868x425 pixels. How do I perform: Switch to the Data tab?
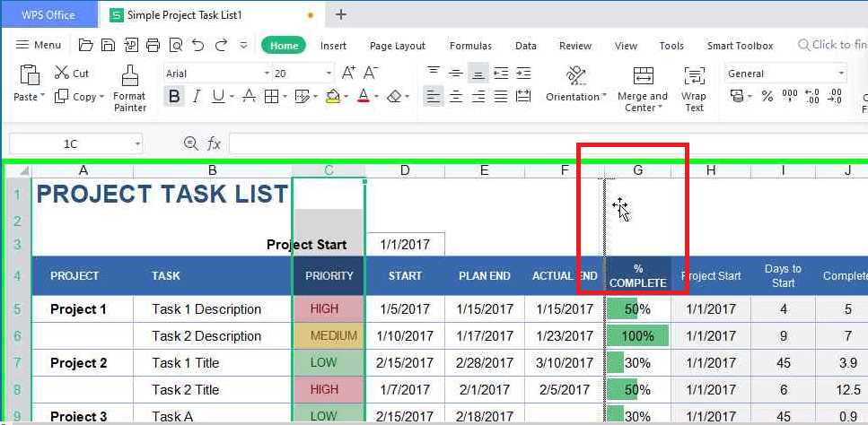(525, 46)
